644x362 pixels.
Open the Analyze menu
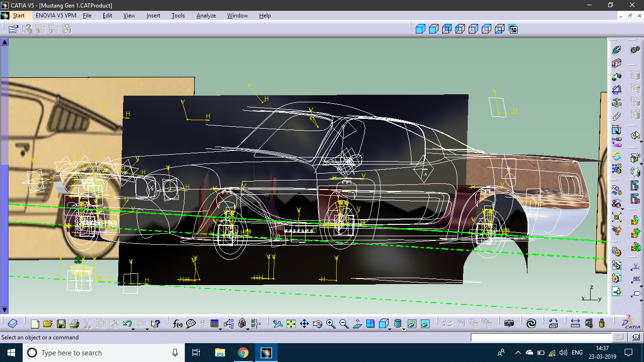[206, 16]
